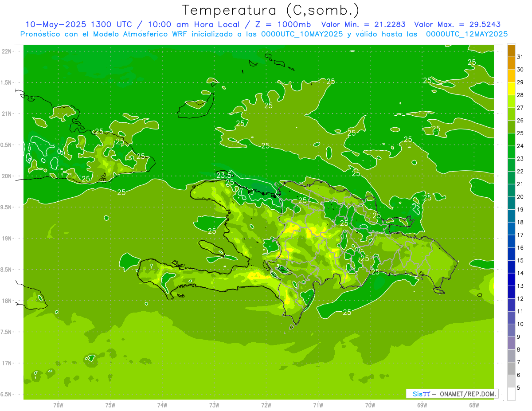Pick the green legend swatch between 24 and 25
The image size is (532, 411).
(511, 140)
